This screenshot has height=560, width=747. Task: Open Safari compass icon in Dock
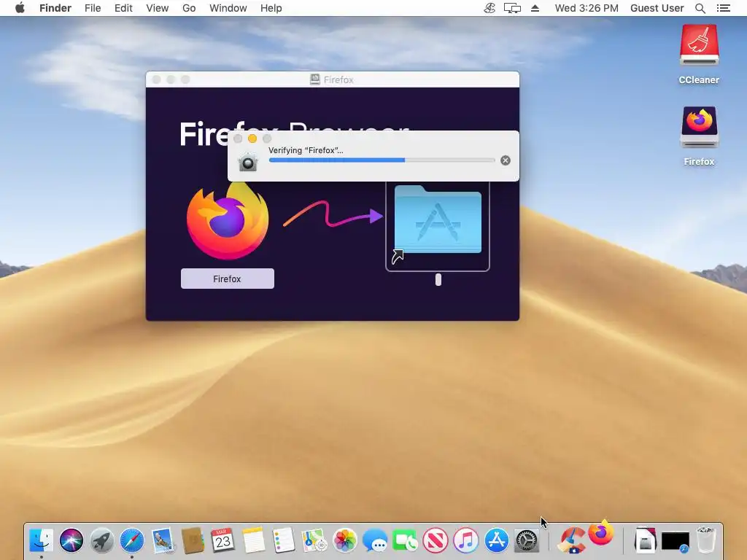132,540
